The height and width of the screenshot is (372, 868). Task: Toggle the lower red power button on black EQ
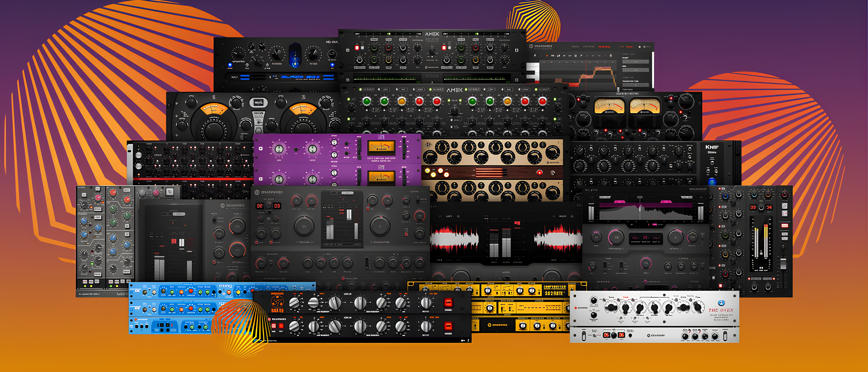[448, 326]
